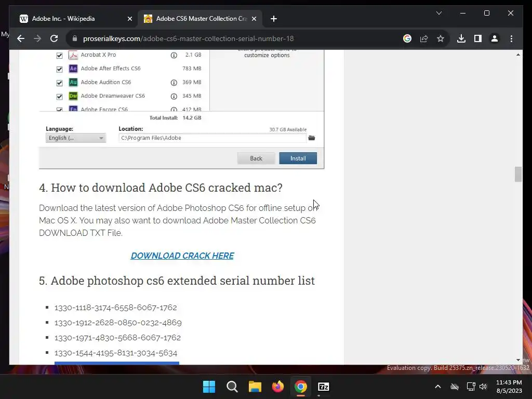Click the browser forward arrow
This screenshot has height=399, width=532.
[x=37, y=38]
